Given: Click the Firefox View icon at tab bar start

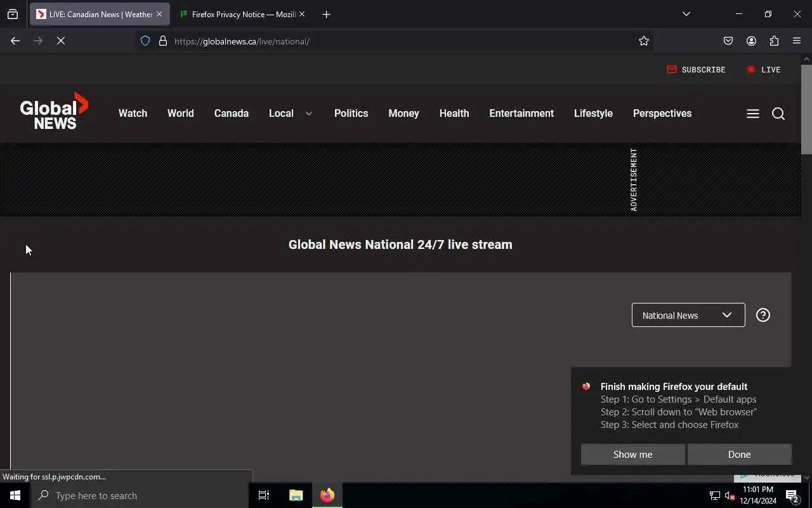Looking at the screenshot, I should pos(13,14).
